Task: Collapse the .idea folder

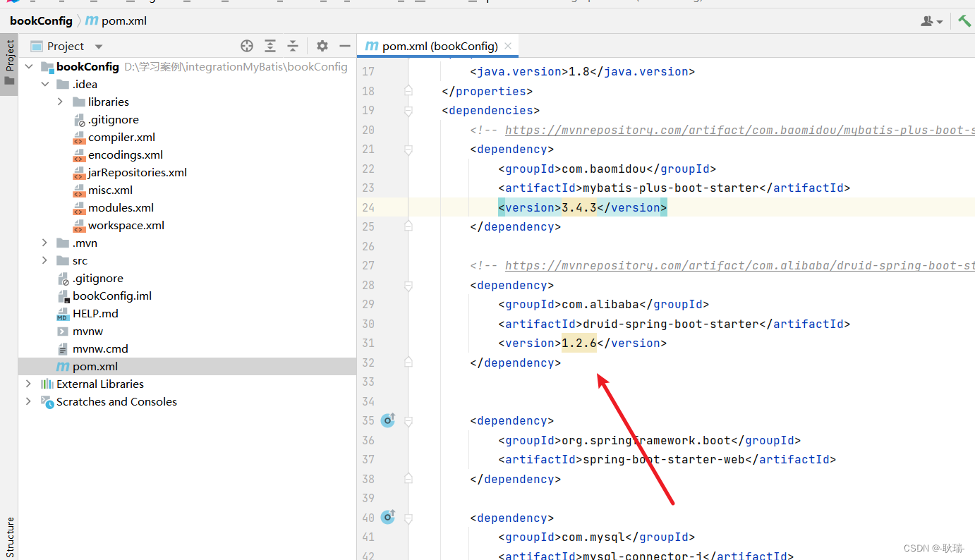Action: coord(45,84)
